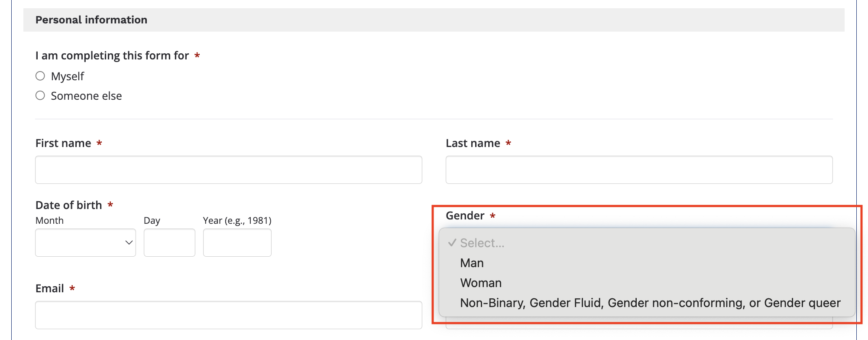Select the "Myself" radio button
The height and width of the screenshot is (340, 868).
click(40, 76)
